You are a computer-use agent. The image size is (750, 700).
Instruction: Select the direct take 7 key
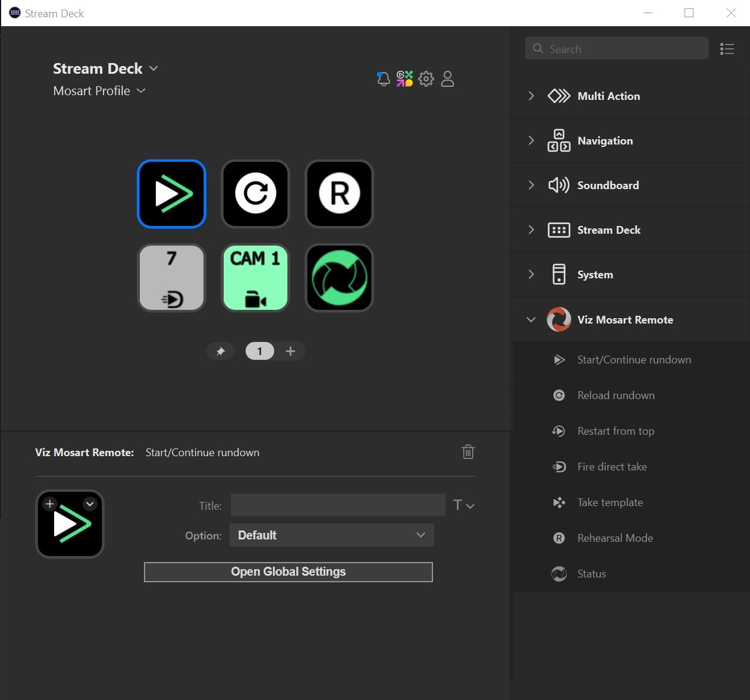pos(171,278)
